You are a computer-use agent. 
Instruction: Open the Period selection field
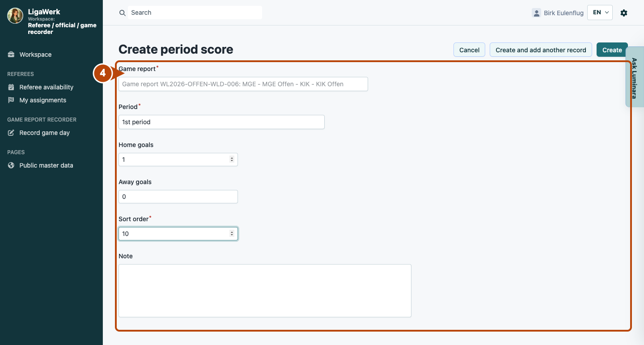tap(221, 122)
